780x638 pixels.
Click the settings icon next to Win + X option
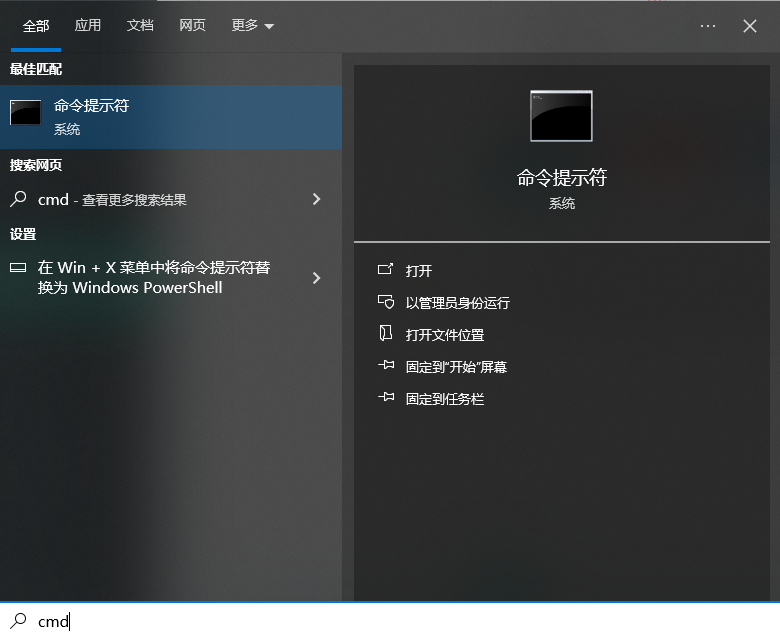pos(18,268)
